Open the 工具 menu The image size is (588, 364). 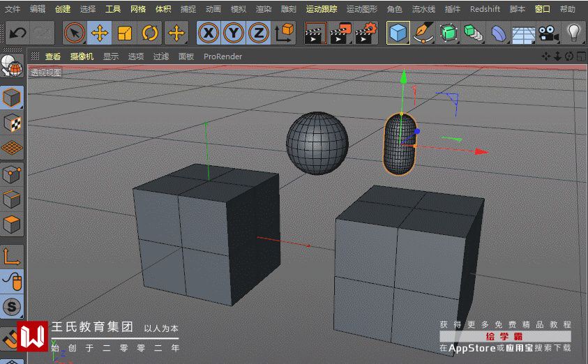pyautogui.click(x=113, y=9)
